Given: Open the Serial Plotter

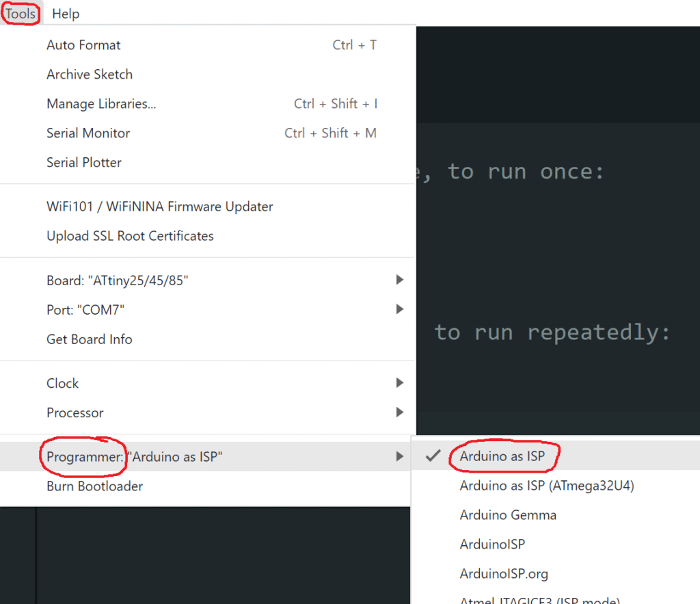Looking at the screenshot, I should pyautogui.click(x=84, y=163).
